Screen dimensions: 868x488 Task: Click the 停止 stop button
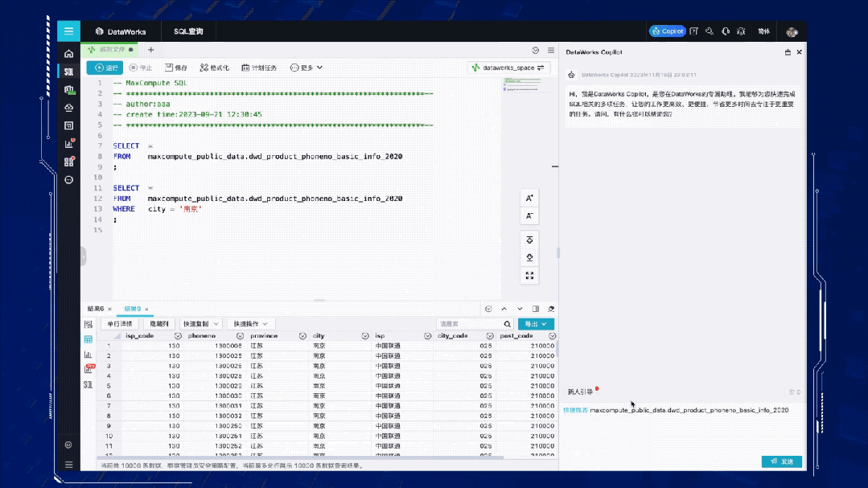coord(141,68)
